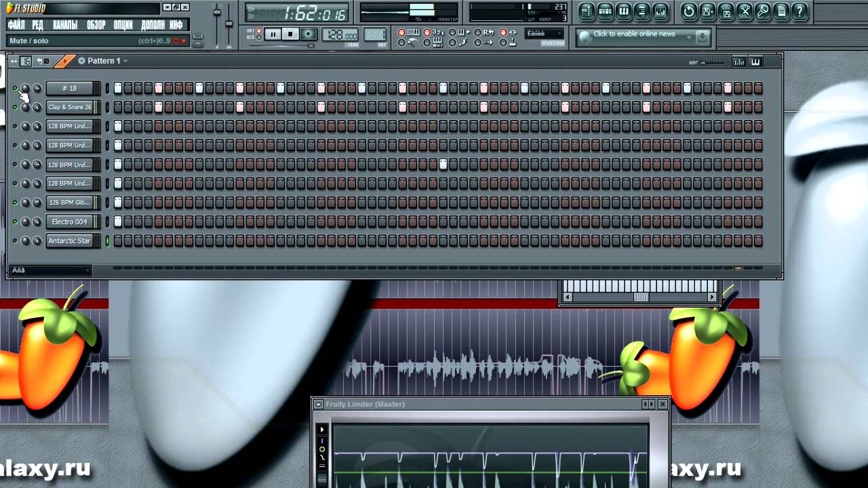This screenshot has width=868, height=488.
Task: Mute the Clap & Snare 26 channel
Action: coord(15,107)
